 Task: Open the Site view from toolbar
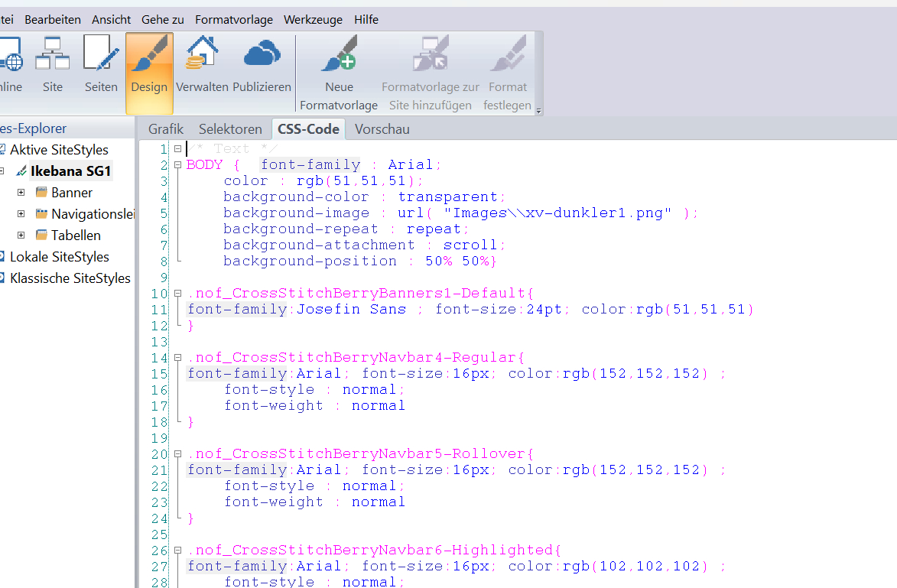coord(53,64)
